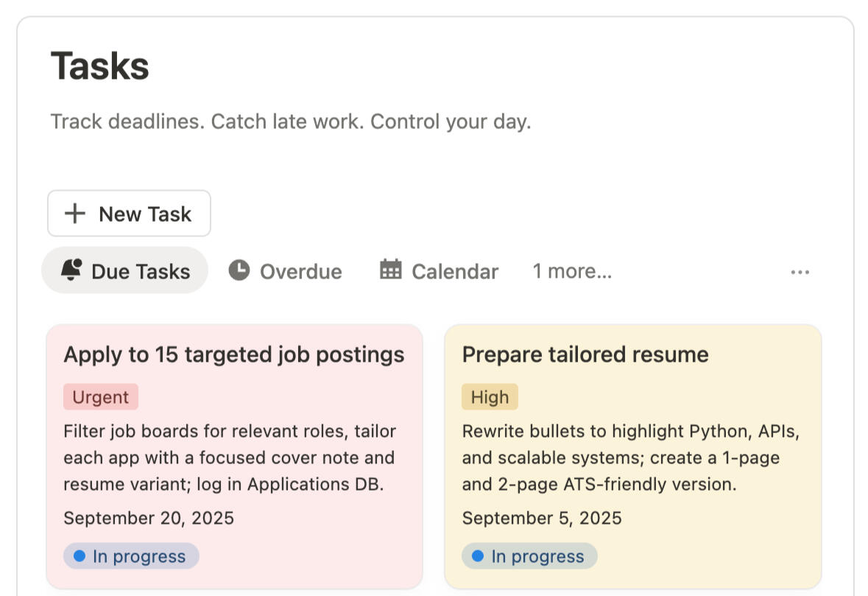The width and height of the screenshot is (868, 596).
Task: Click the calendar grid icon
Action: click(391, 270)
